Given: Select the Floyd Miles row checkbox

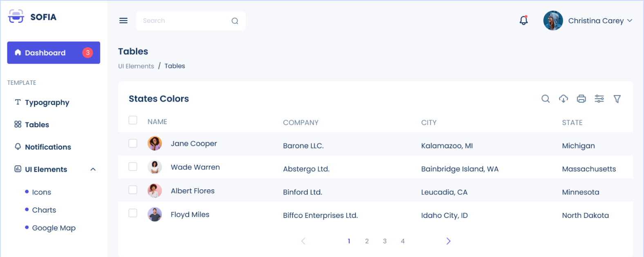Looking at the screenshot, I should 133,213.
